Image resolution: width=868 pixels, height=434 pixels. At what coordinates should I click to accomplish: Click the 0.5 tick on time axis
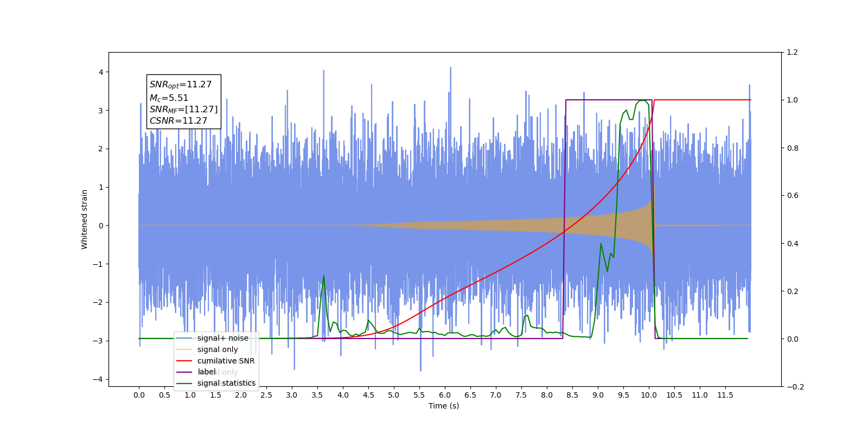point(164,395)
